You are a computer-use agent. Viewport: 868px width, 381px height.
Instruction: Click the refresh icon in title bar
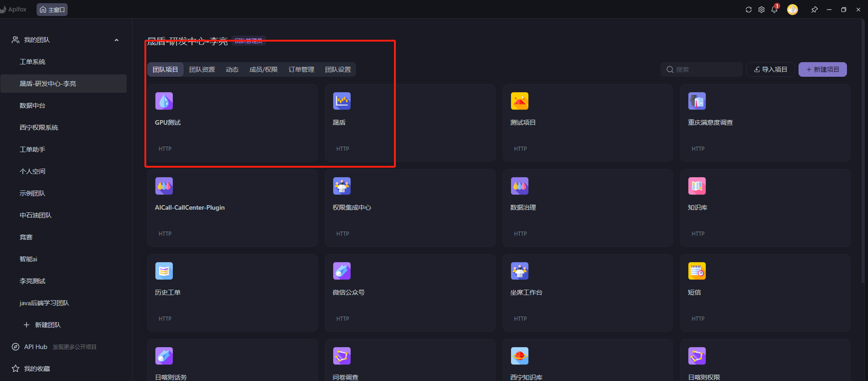749,10
